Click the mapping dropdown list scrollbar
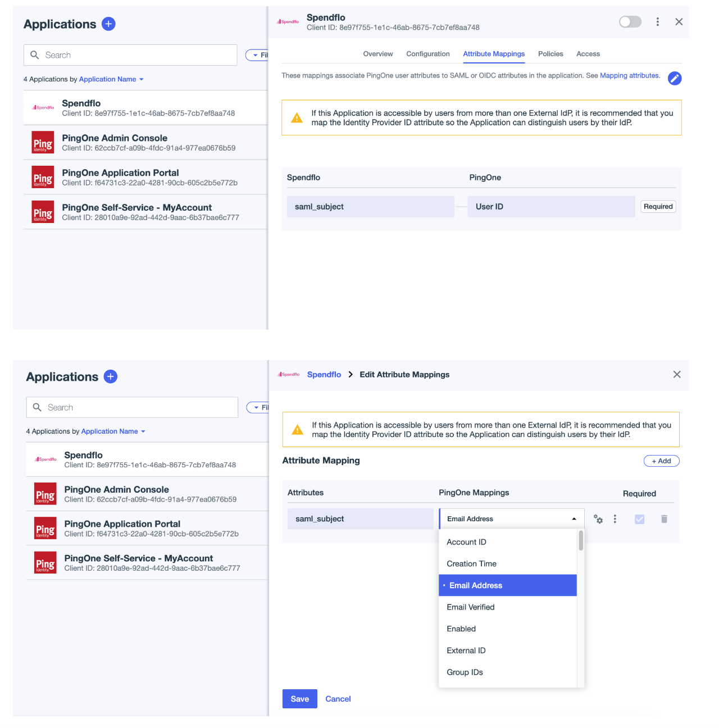This screenshot has height=728, width=719. 581,541
